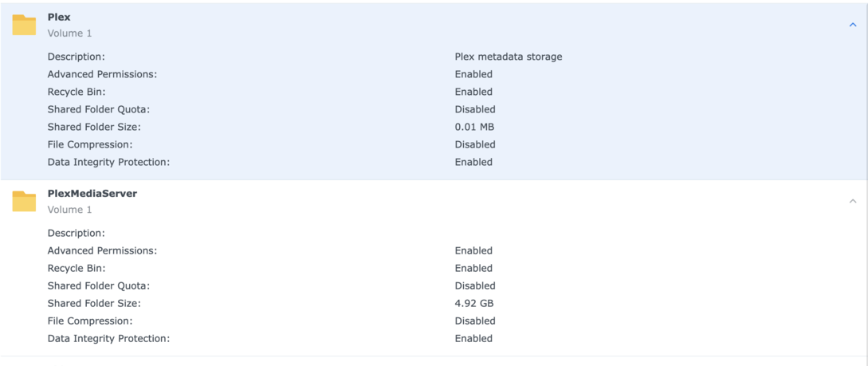Click Plex's File Compression label

point(90,144)
